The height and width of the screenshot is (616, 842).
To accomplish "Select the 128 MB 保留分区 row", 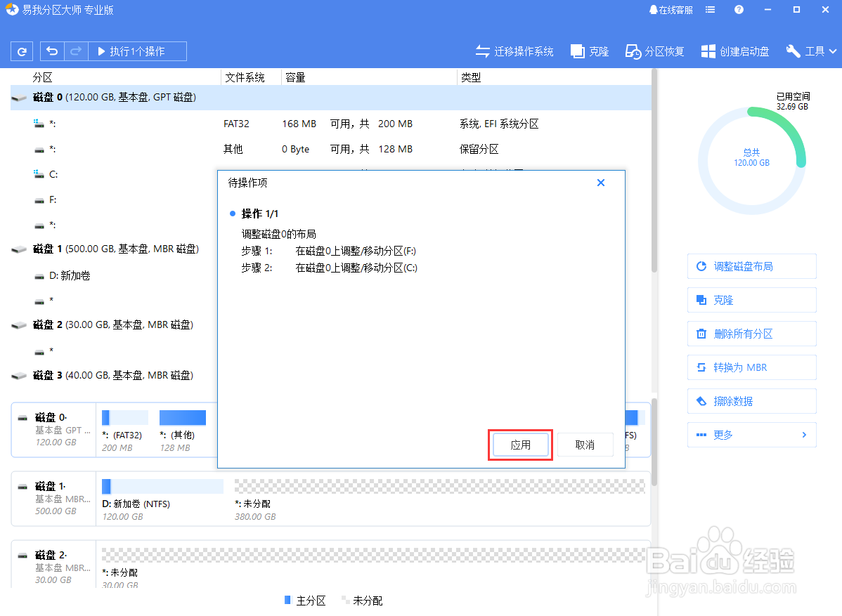I will pyautogui.click(x=330, y=149).
